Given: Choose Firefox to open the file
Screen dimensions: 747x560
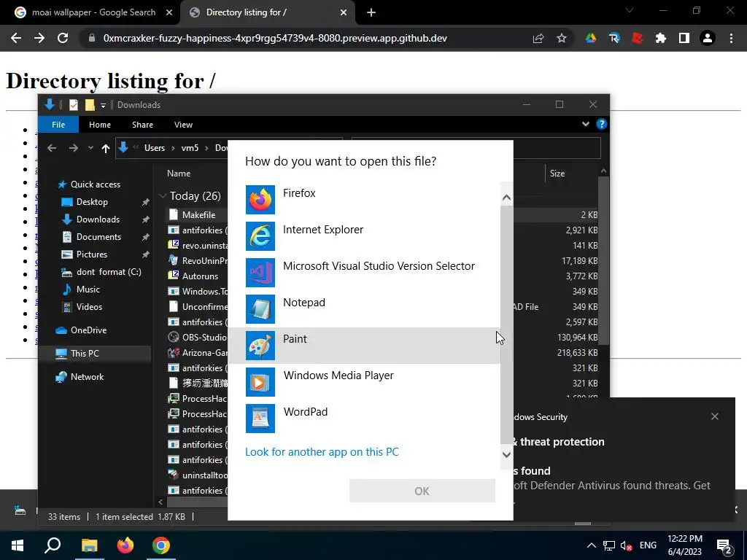Looking at the screenshot, I should tap(365, 200).
